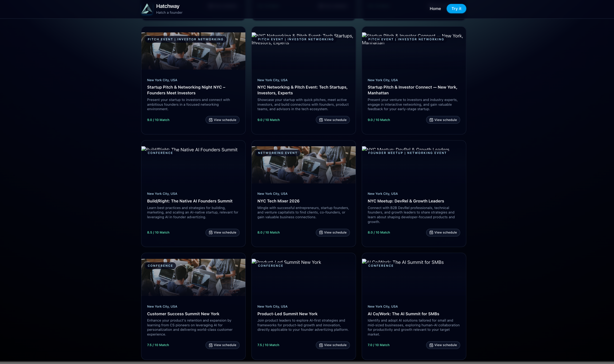
Task: Click broken image icon on Build/Right Summit card
Action: [144, 149]
